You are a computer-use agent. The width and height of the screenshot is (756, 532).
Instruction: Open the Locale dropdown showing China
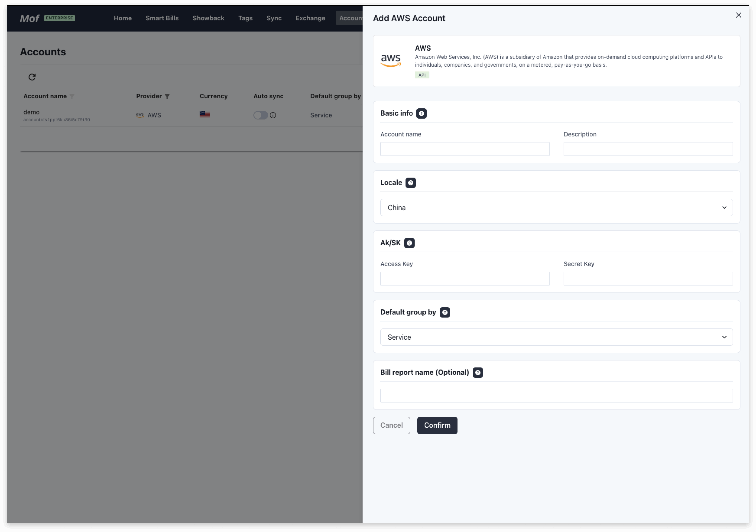pos(556,208)
